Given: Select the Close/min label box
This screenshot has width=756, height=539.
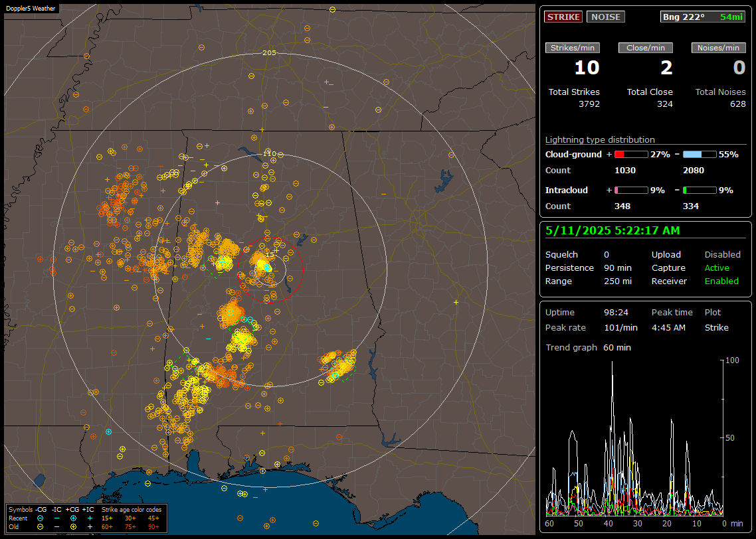Looking at the screenshot, I should point(646,48).
